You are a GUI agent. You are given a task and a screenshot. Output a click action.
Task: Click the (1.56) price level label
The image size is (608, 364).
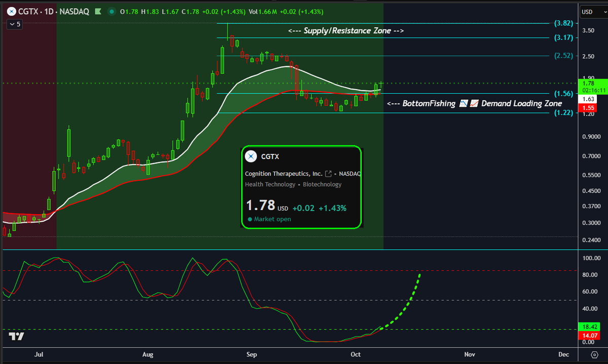563,93
